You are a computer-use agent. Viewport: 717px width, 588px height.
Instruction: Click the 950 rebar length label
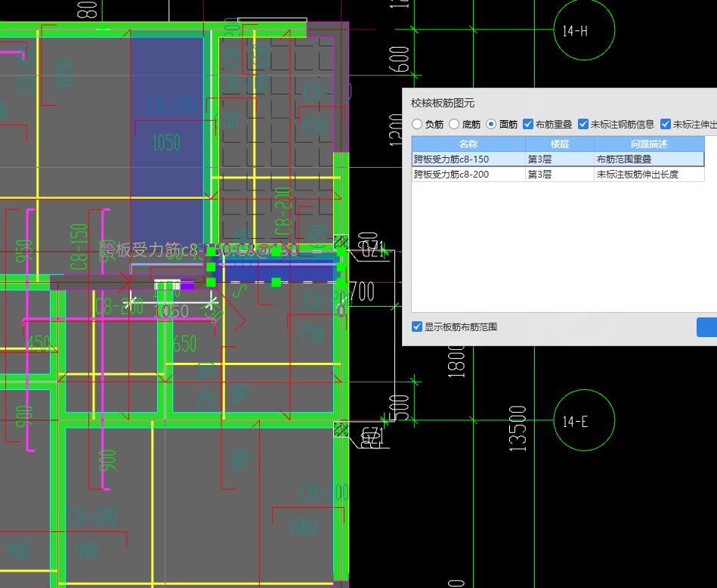point(24,251)
